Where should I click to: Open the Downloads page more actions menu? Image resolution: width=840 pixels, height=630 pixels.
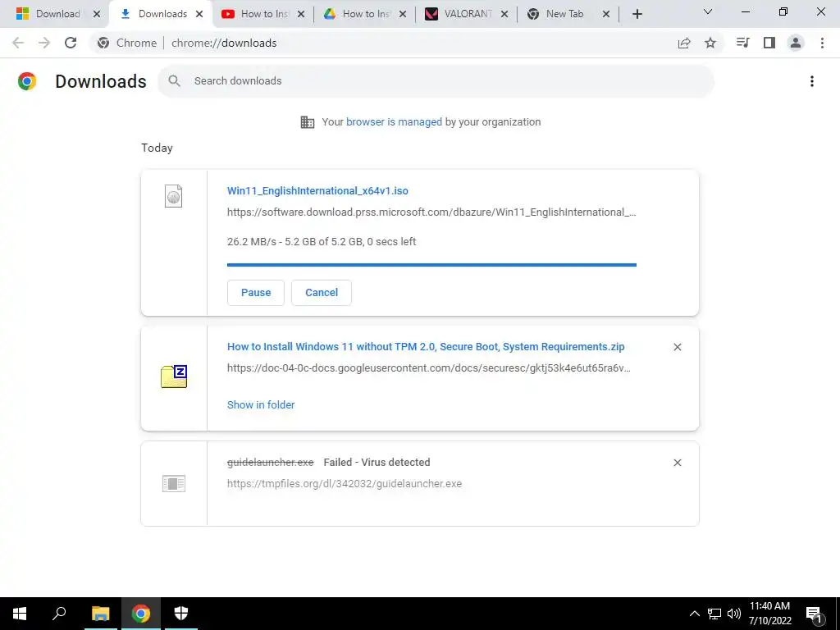[812, 81]
